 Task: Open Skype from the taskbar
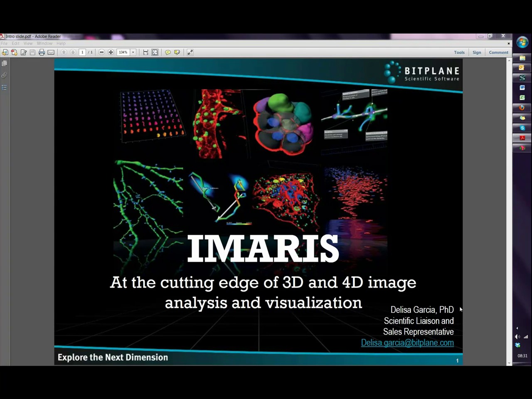pyautogui.click(x=522, y=128)
